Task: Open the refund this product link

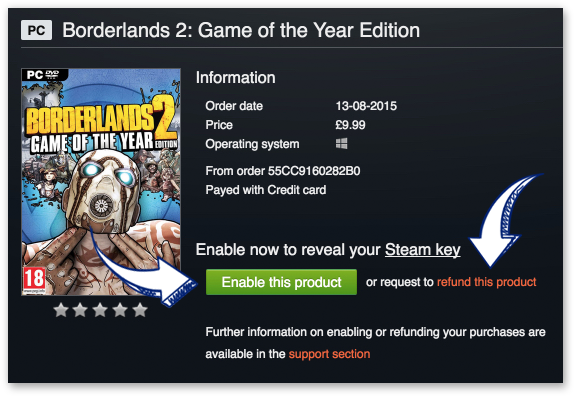Action: click(487, 282)
